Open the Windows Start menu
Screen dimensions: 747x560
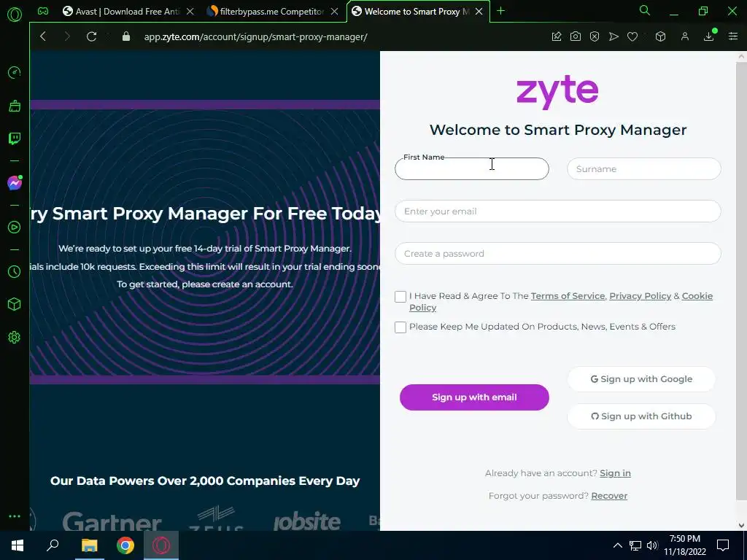pyautogui.click(x=18, y=545)
